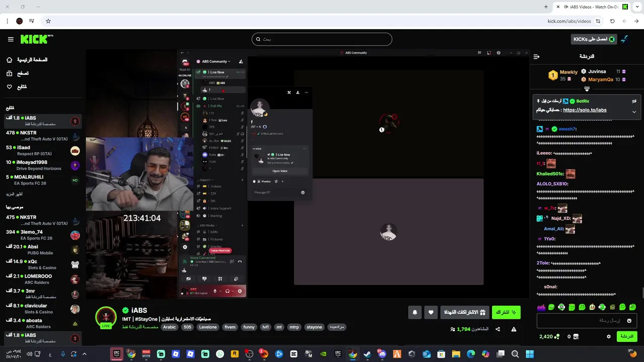The image size is (644, 362).
Task: Click the Gift Subscriptions button
Action: [464, 312]
